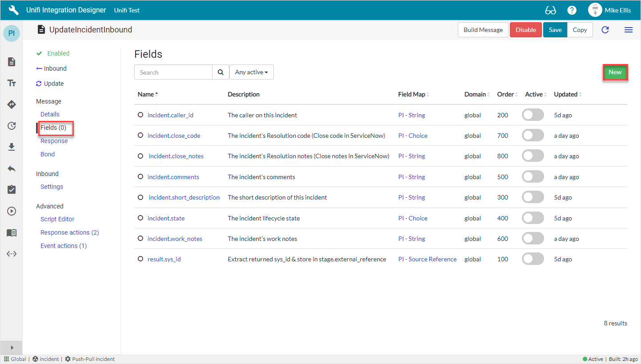The height and width of the screenshot is (364, 641).
Task: Open the hamburger menu icon
Action: 628,30
